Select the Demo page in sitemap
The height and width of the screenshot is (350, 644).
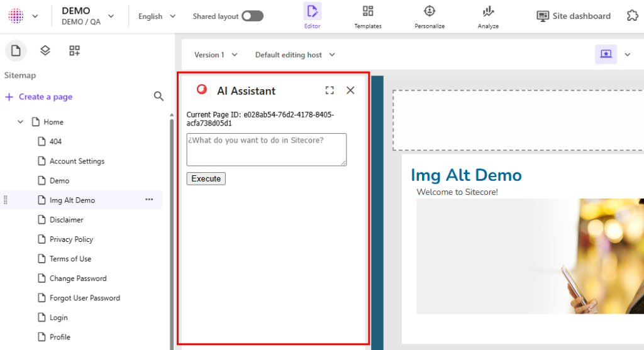(60, 180)
